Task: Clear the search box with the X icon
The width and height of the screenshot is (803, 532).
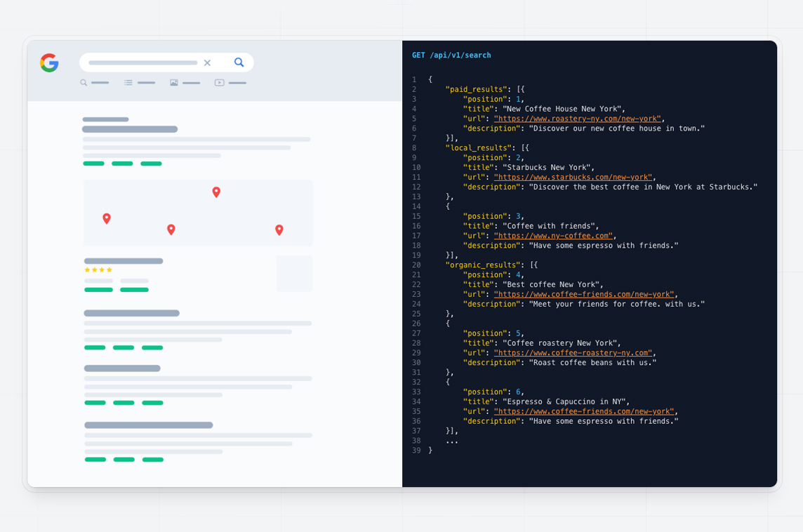Action: (207, 62)
